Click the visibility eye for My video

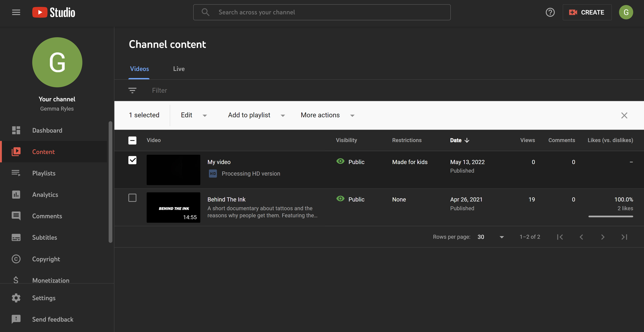[340, 161]
